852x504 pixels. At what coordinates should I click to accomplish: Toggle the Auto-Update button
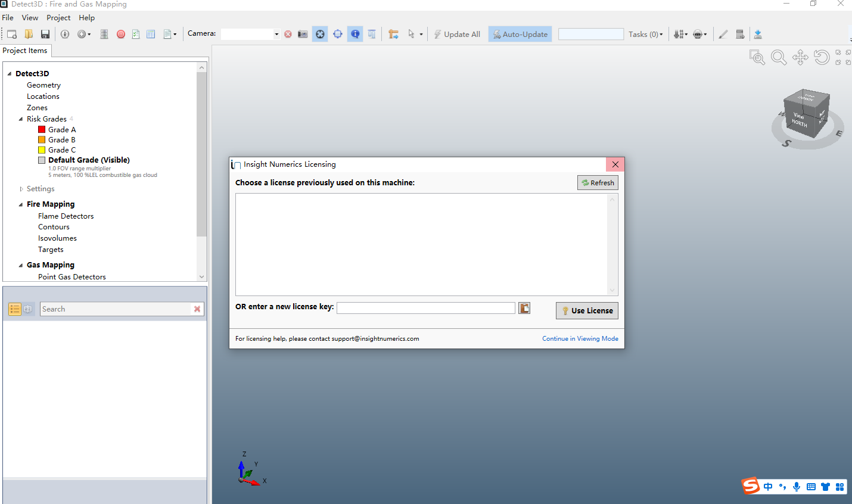[x=520, y=34]
